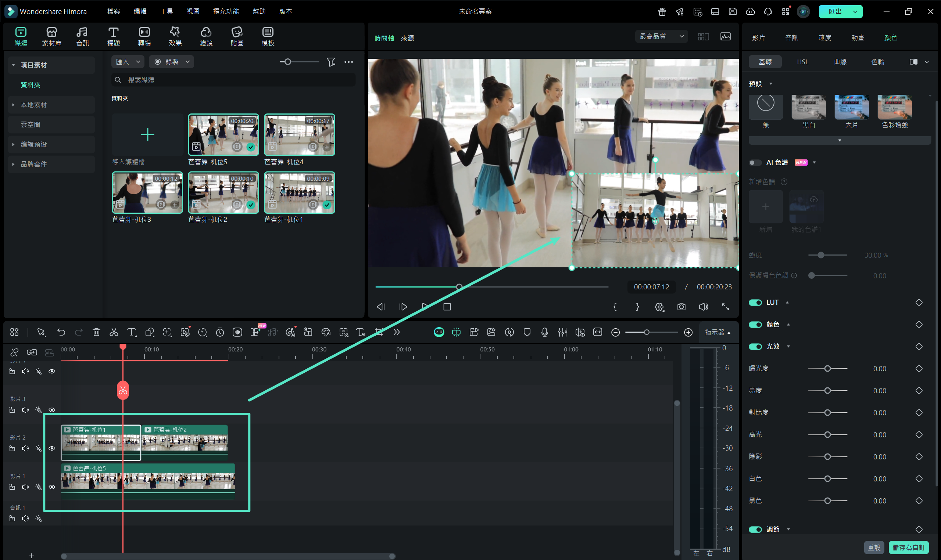
Task: Expand the 本地素材 tree item
Action: (14, 105)
